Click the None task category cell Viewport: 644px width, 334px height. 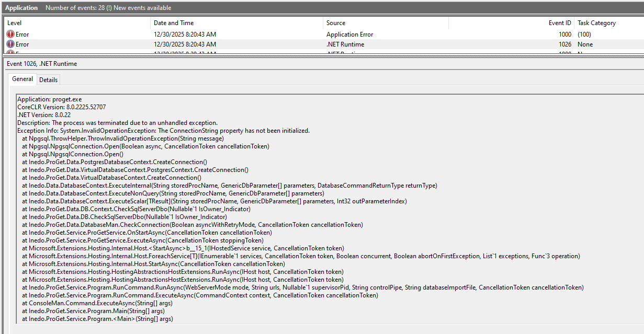585,44
